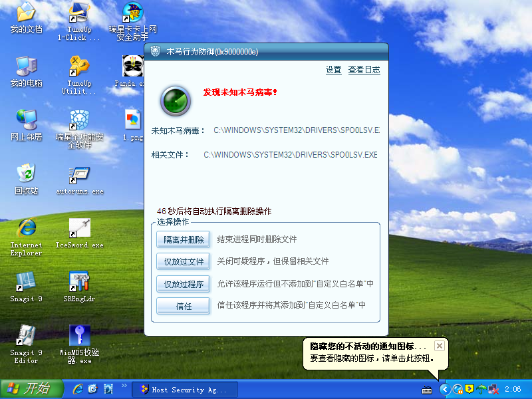Click the 仅放过文件 button
This screenshot has width=532, height=399.
tap(184, 261)
